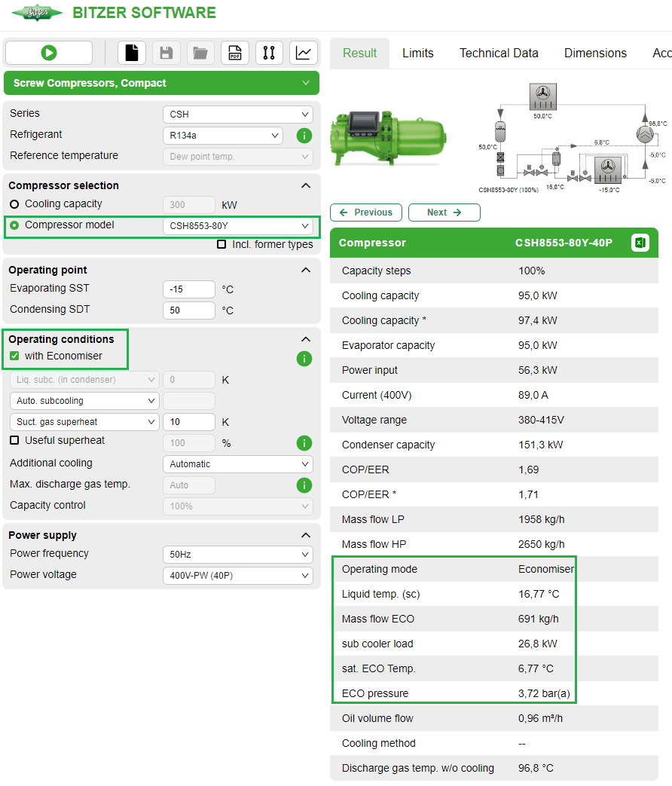Save the current project

pos(166,53)
